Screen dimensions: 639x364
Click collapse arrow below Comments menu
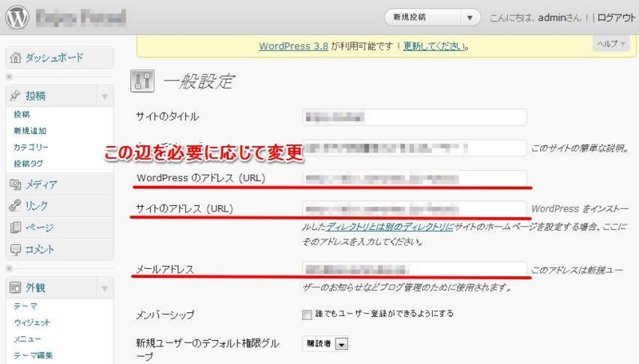(x=10, y=268)
